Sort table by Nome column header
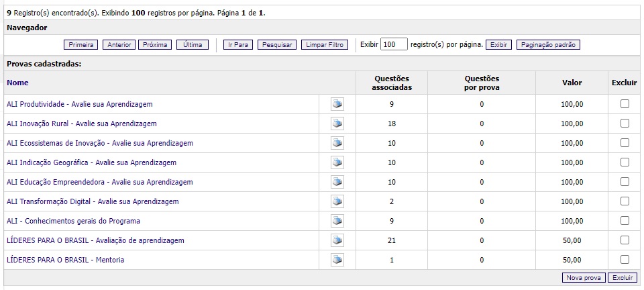 (17, 83)
